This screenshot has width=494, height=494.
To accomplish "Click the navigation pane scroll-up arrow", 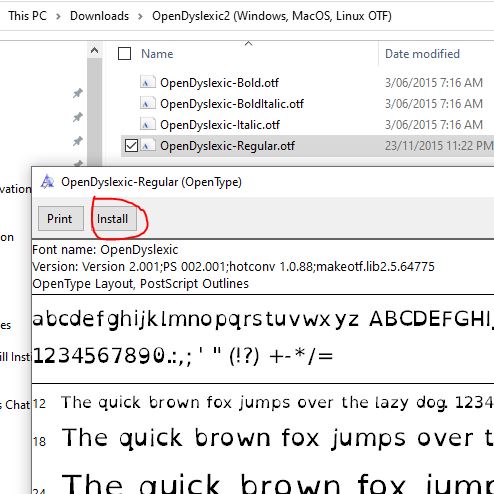I will coord(94,51).
